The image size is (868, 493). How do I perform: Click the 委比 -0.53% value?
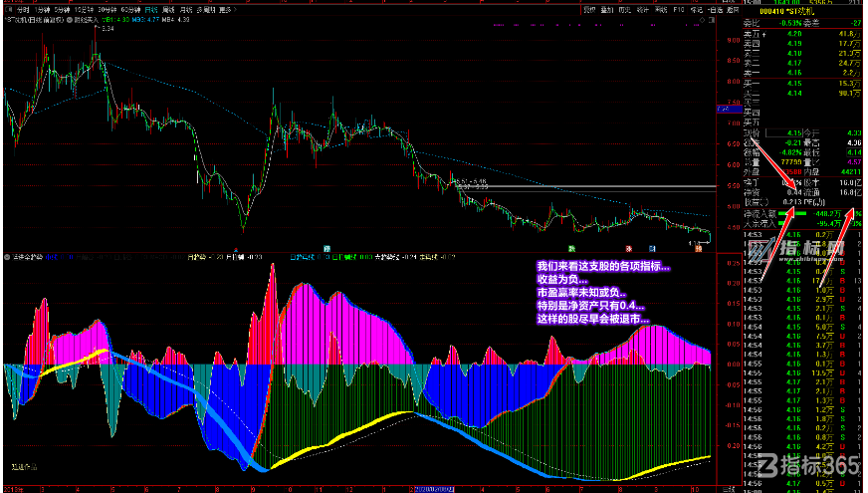pyautogui.click(x=791, y=23)
